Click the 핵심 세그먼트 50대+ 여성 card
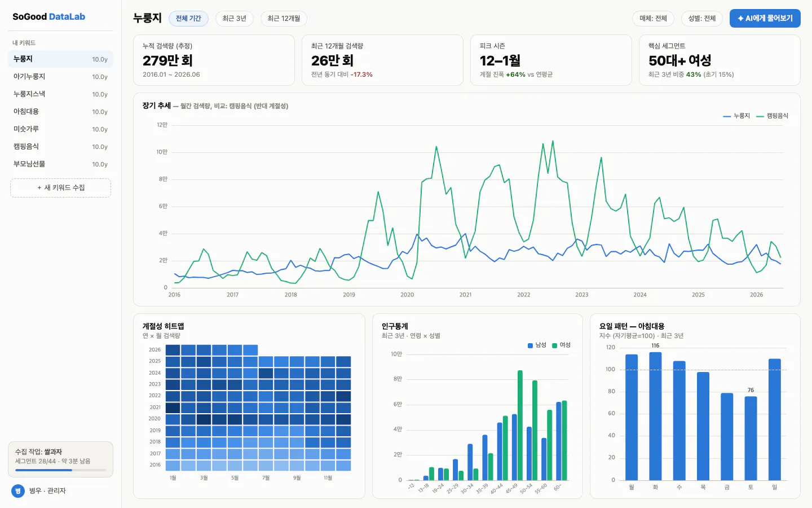The image size is (812, 508). (x=720, y=60)
